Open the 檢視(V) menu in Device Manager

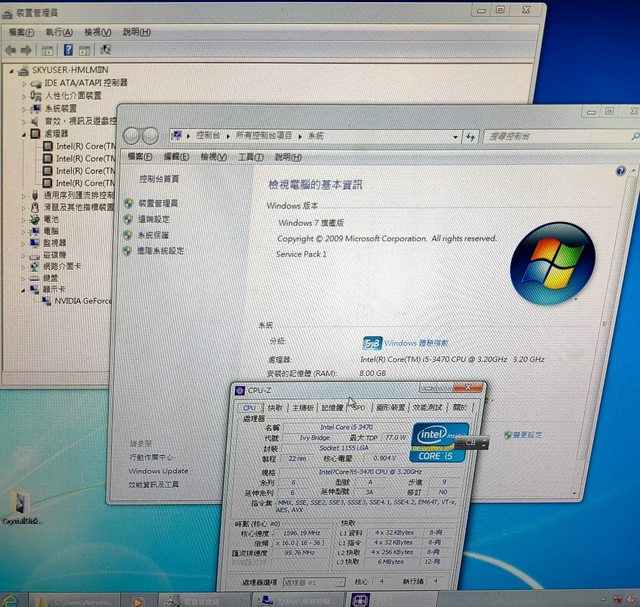click(96, 32)
